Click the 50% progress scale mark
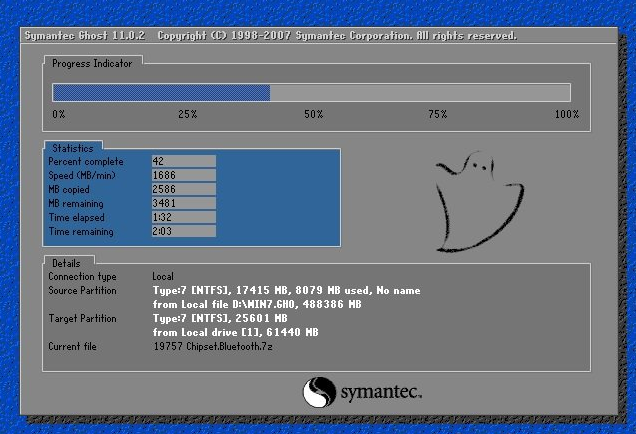The height and width of the screenshot is (434, 636). [x=314, y=114]
